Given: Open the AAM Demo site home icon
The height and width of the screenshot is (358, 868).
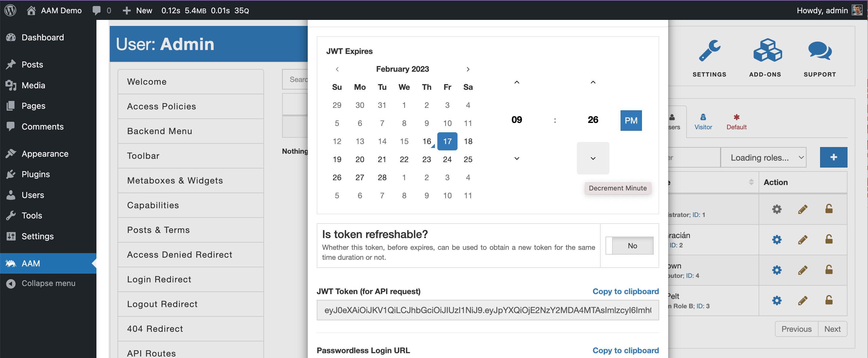Looking at the screenshot, I should click(31, 11).
